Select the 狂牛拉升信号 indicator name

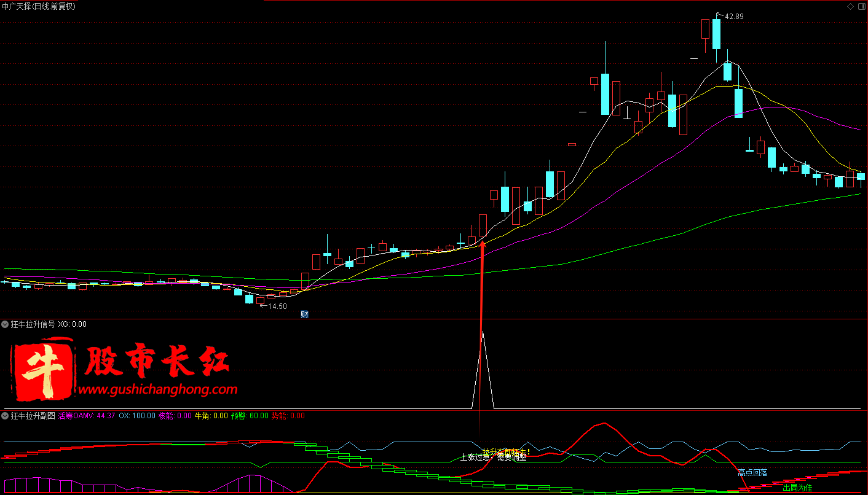tap(33, 324)
